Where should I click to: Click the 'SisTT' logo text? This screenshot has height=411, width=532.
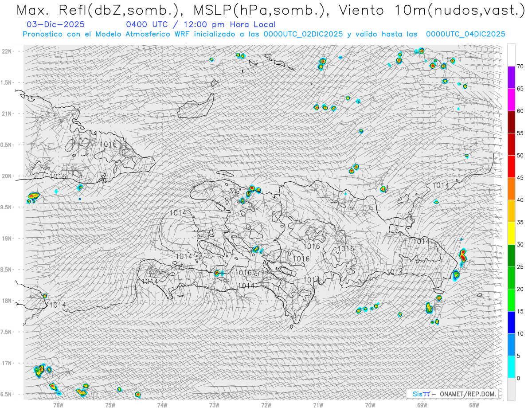pyautogui.click(x=421, y=394)
